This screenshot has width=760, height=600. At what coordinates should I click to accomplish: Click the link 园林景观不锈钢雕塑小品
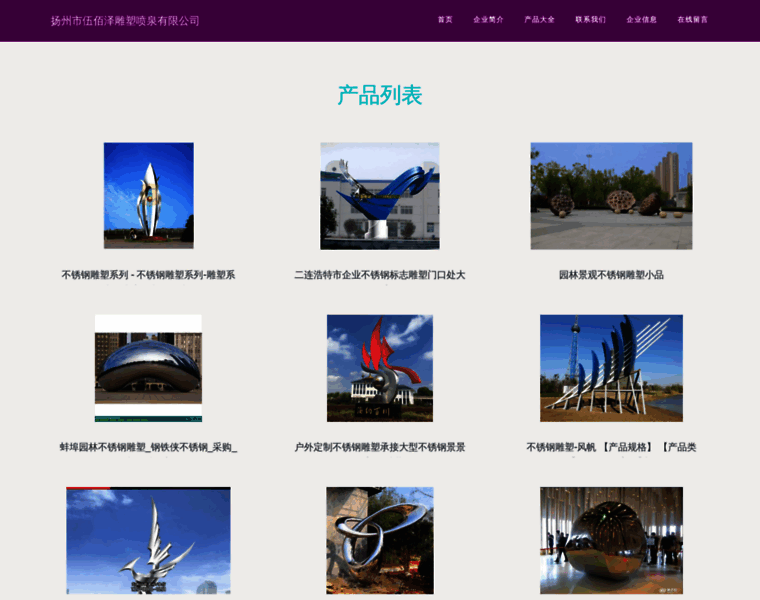[x=611, y=275]
